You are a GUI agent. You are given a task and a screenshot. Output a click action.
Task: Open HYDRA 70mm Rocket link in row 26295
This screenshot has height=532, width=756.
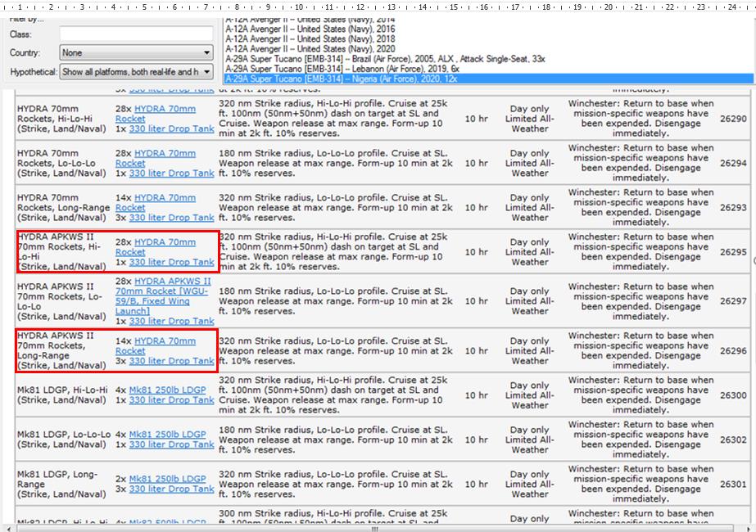[156, 246]
